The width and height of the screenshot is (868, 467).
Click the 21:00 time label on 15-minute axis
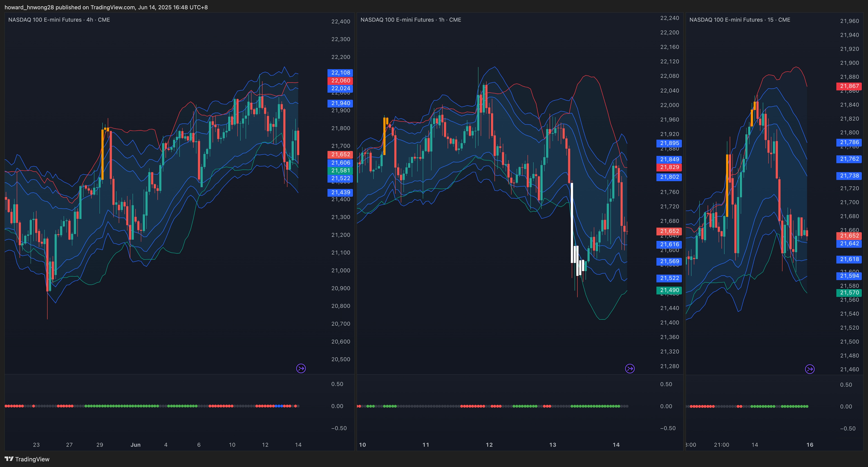pyautogui.click(x=722, y=445)
